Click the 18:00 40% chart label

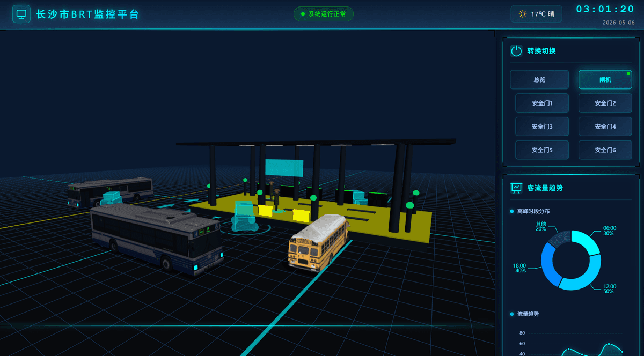pos(519,268)
